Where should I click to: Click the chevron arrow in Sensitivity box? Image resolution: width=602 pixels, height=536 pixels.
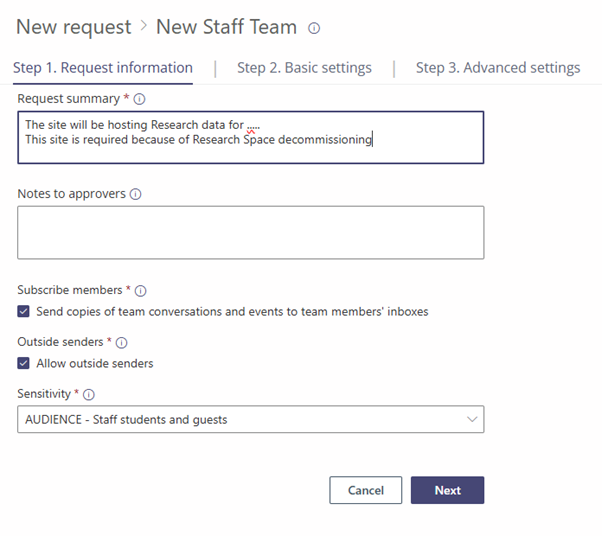click(x=472, y=419)
